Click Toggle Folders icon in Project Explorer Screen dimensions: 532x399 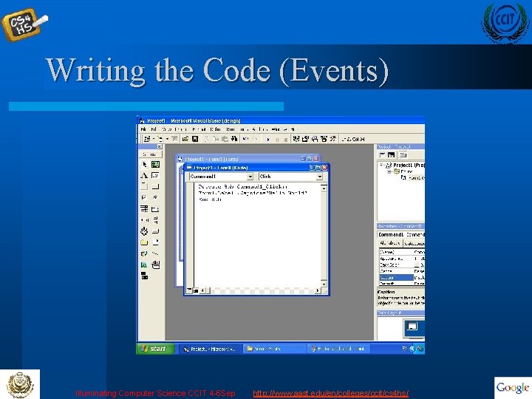click(403, 155)
